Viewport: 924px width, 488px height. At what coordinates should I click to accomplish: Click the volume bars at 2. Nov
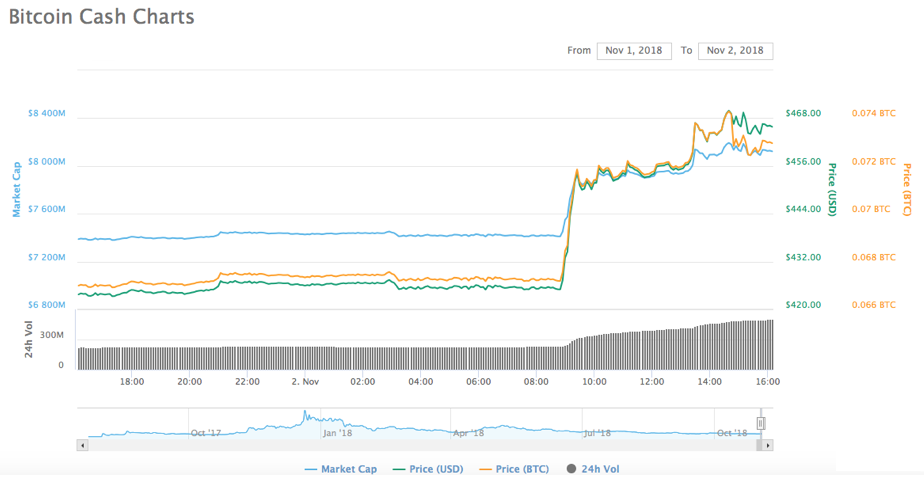point(304,358)
